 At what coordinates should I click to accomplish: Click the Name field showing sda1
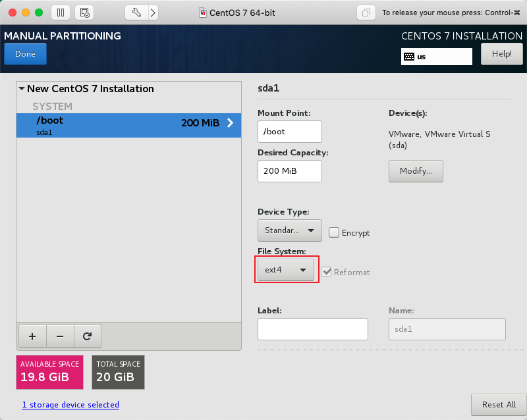447,329
